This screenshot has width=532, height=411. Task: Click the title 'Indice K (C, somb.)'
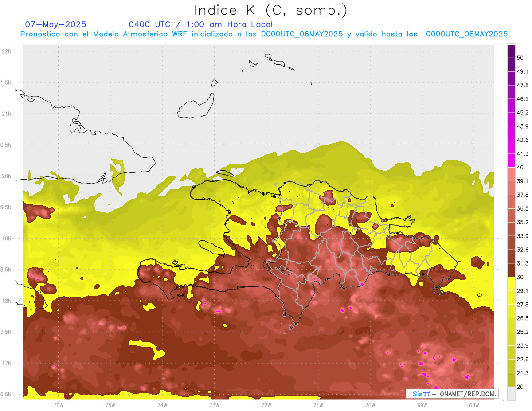pos(271,10)
